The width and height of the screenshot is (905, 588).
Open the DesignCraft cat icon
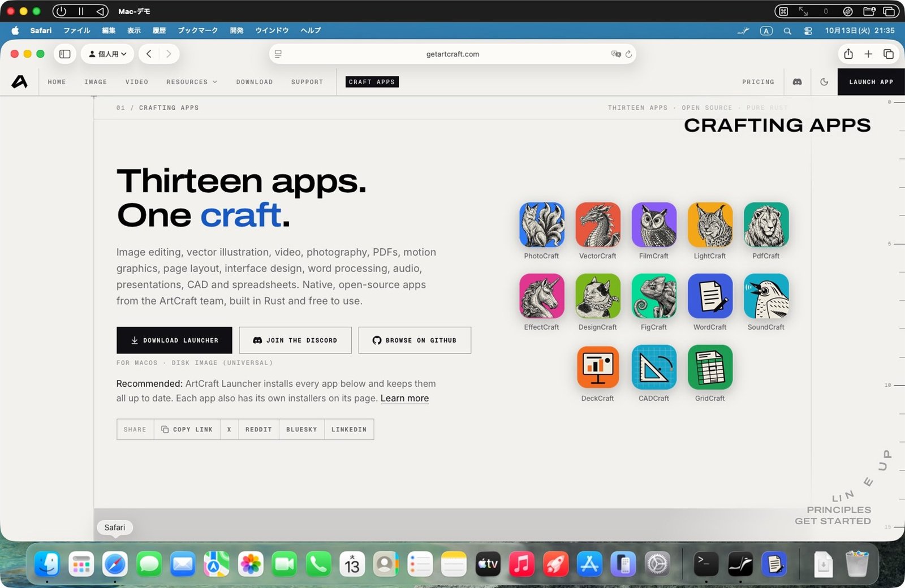tap(597, 296)
